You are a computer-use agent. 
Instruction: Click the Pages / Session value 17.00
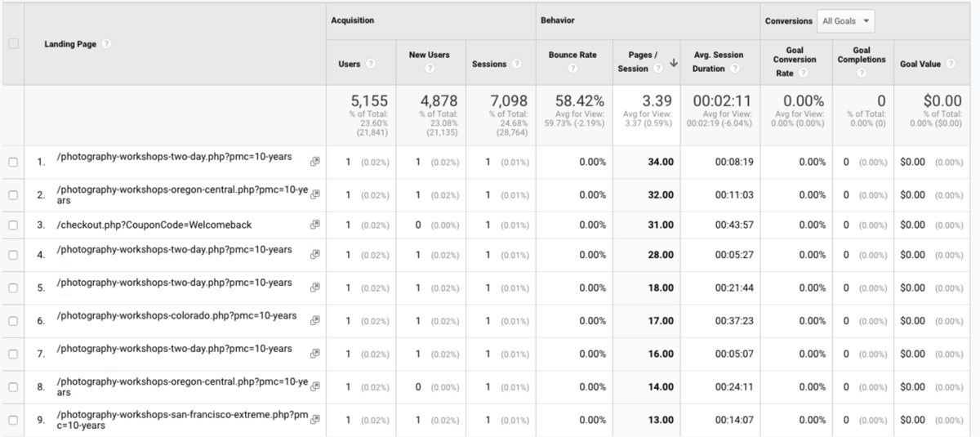point(661,321)
